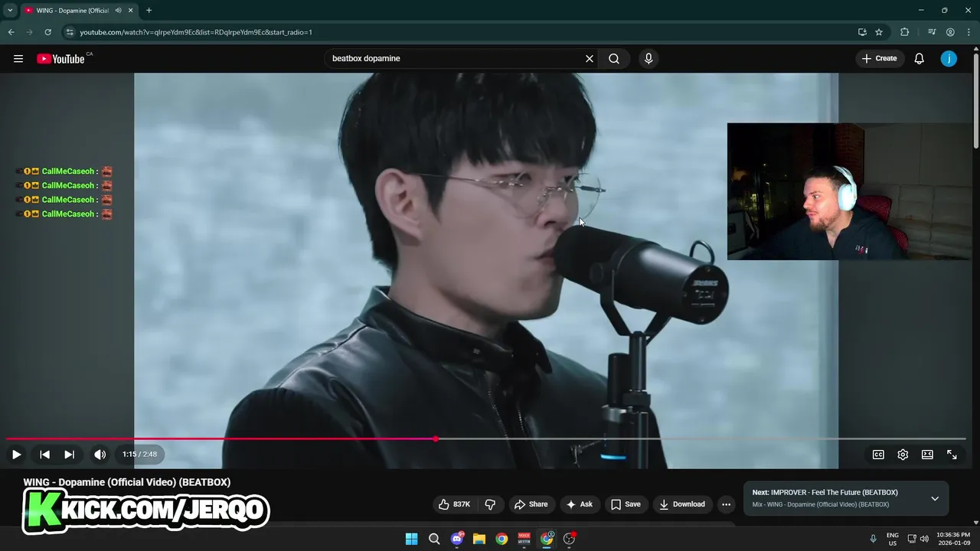This screenshot has width=980, height=551.
Task: Open the browser extensions puzzle icon
Action: click(904, 32)
